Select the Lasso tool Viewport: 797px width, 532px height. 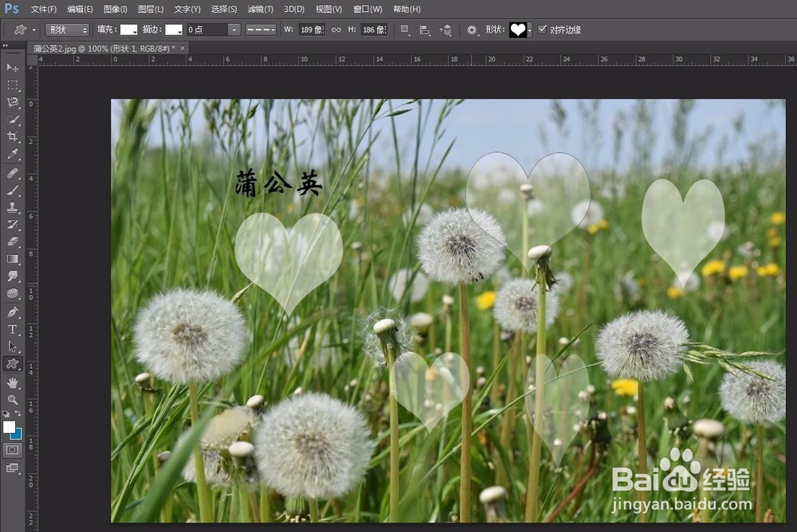coord(12,102)
